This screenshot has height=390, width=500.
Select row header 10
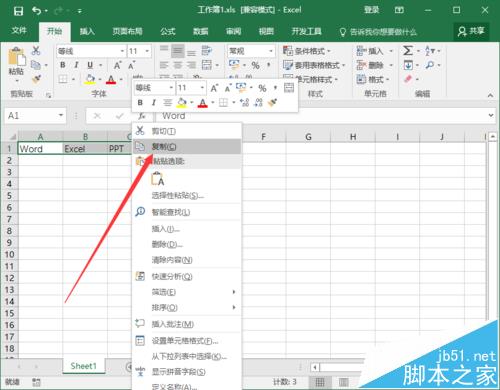point(10,255)
